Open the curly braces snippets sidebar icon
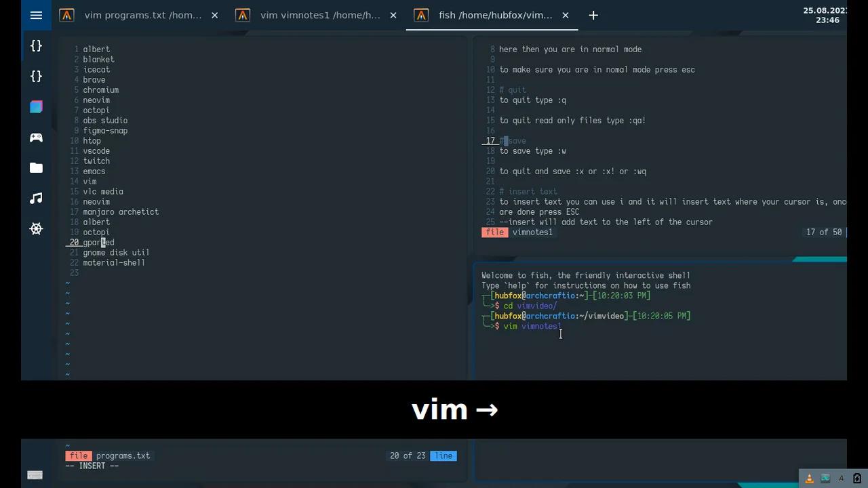868x488 pixels. [x=36, y=46]
